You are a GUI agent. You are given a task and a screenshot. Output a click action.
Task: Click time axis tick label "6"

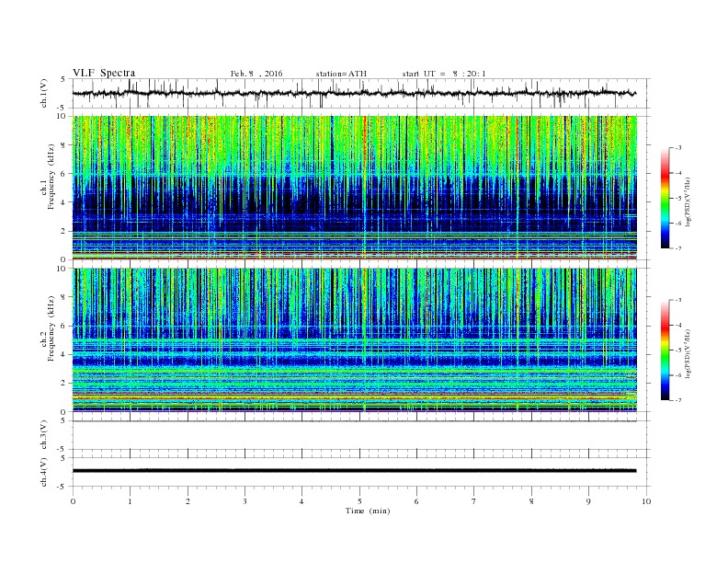(416, 501)
